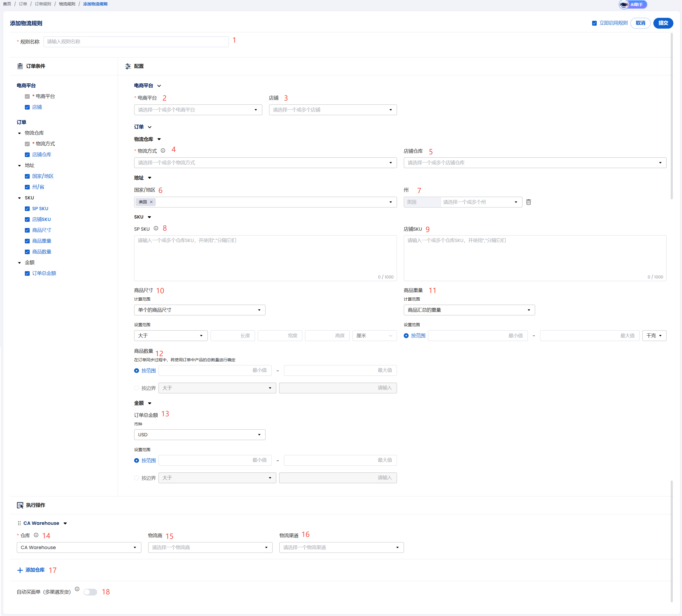Toggle 立即启用规则 checkbox
This screenshot has height=616, width=682.
(x=594, y=23)
